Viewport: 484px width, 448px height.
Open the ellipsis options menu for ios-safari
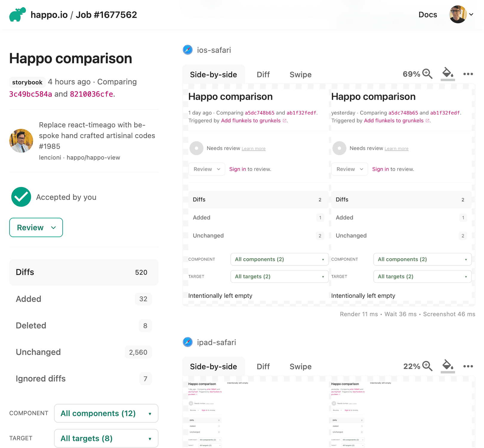[468, 74]
